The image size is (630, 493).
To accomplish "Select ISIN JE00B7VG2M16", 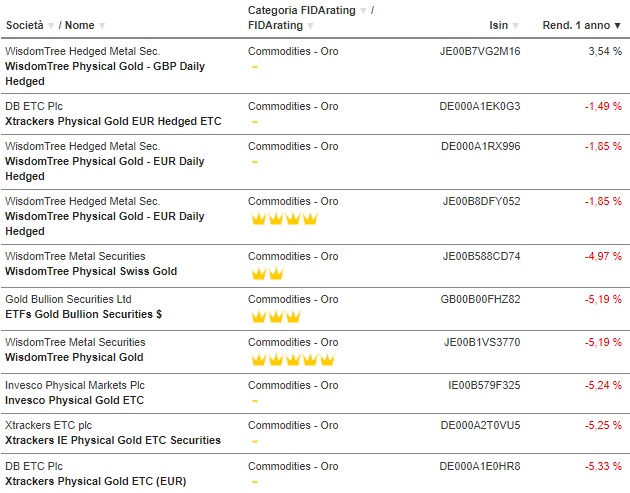I will click(480, 51).
